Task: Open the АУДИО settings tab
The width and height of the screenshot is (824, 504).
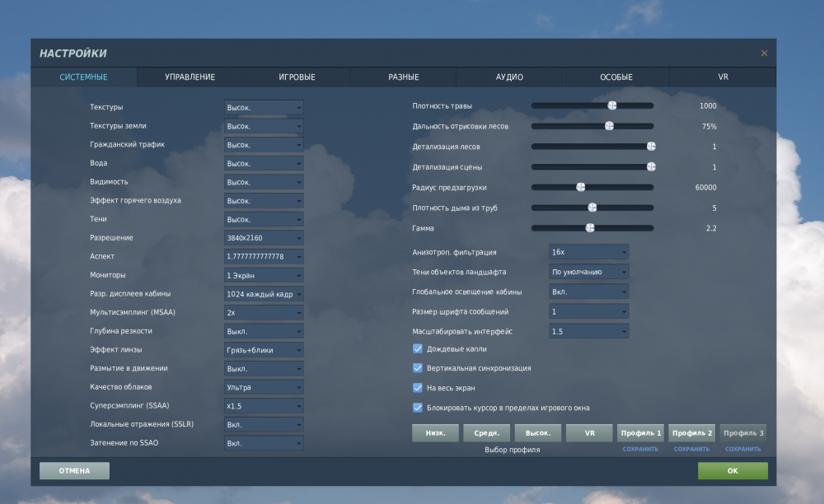Action: 509,77
